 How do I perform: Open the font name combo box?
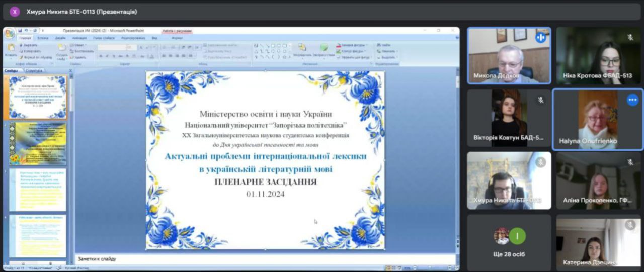pos(112,47)
